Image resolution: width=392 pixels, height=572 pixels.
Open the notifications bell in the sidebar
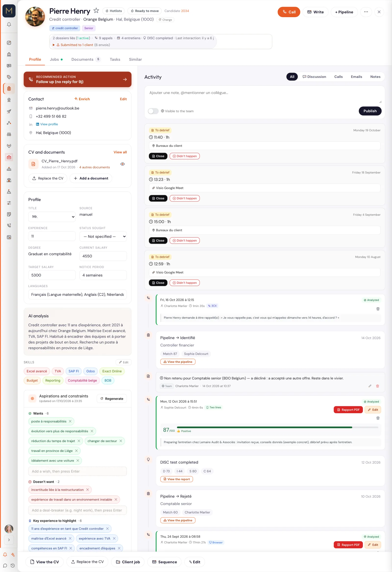click(x=9, y=24)
